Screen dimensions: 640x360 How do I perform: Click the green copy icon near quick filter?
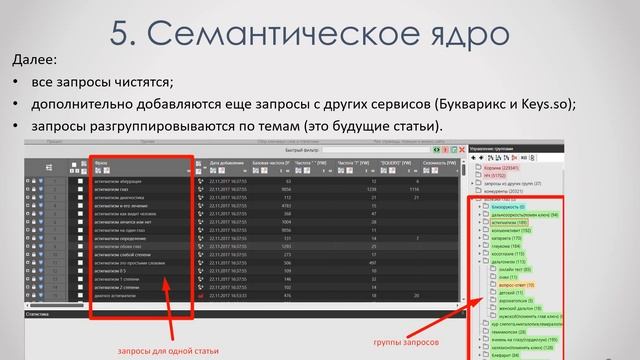(x=453, y=150)
